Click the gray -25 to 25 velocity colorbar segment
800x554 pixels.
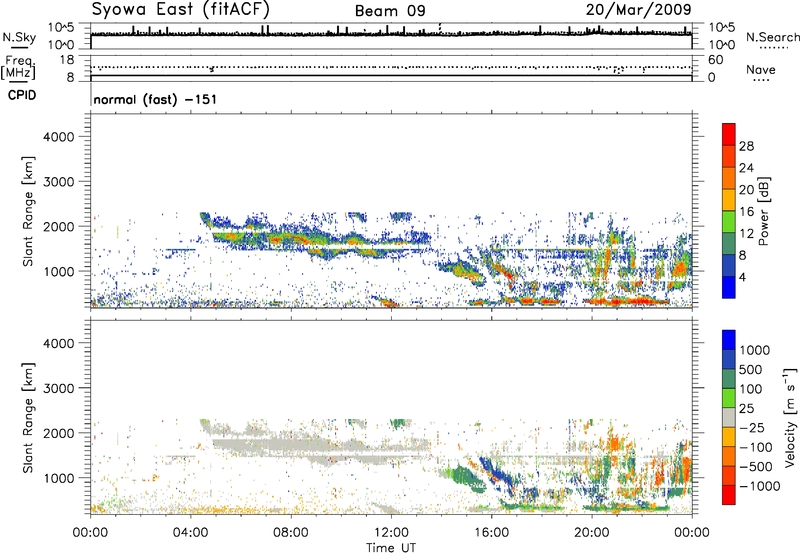[729, 417]
